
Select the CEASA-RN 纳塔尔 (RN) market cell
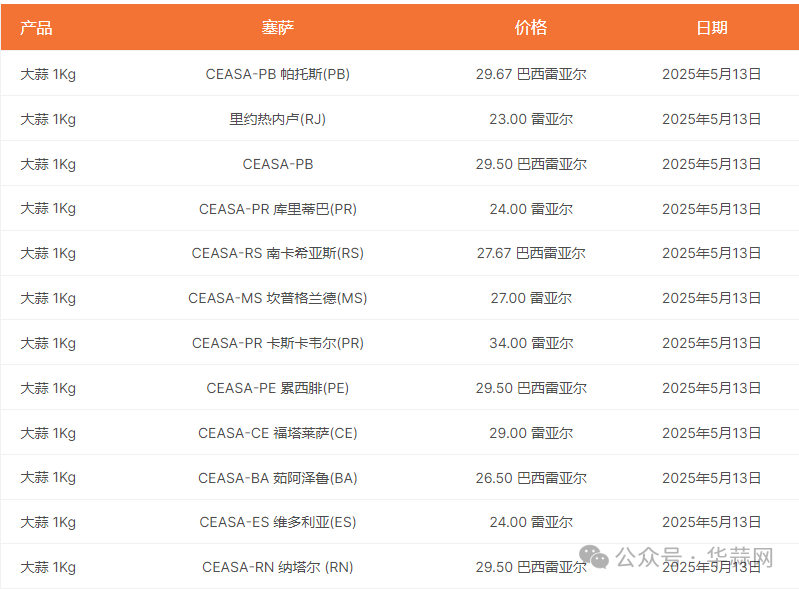(277, 567)
